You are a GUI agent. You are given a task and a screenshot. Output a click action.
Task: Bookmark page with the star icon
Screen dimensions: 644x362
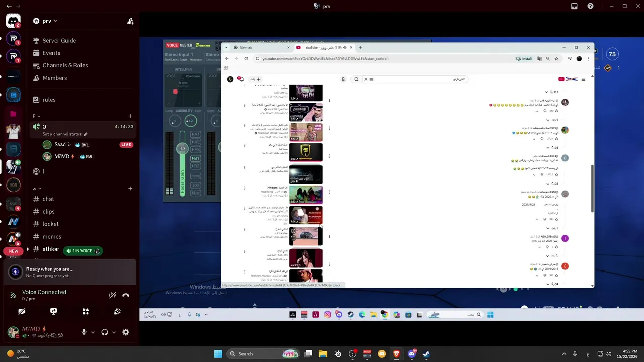(x=556, y=59)
